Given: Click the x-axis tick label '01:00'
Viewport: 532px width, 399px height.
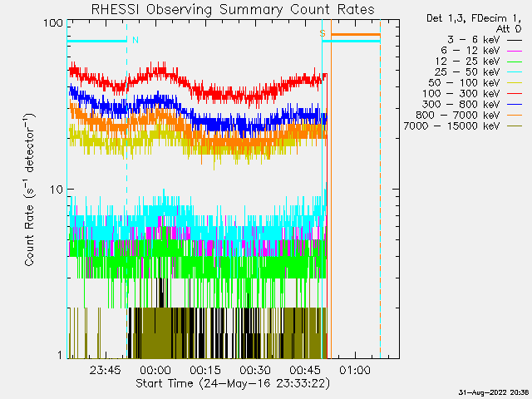Looking at the screenshot, I should [x=355, y=370].
